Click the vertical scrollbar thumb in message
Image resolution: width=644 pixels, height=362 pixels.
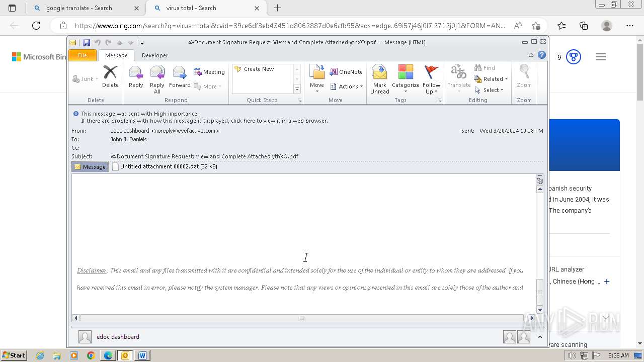click(x=540, y=292)
